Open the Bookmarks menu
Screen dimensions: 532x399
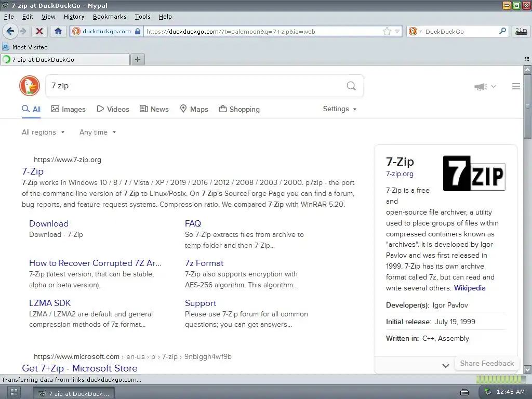pyautogui.click(x=110, y=16)
